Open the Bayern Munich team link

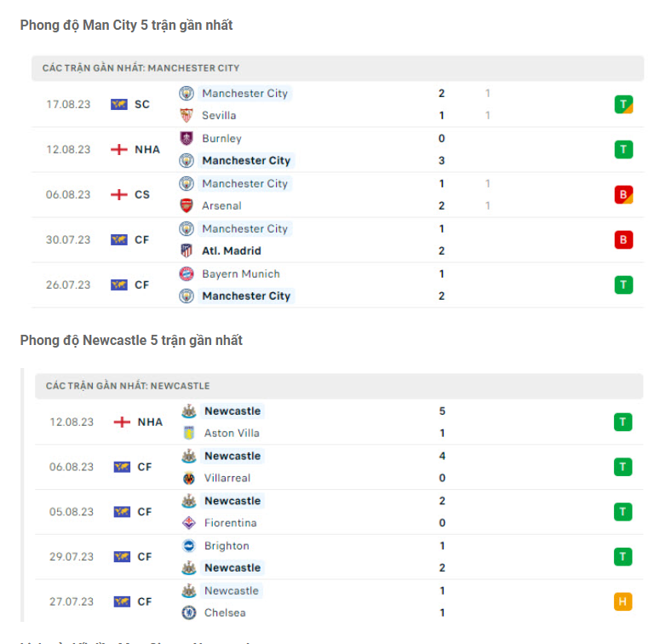pyautogui.click(x=241, y=274)
